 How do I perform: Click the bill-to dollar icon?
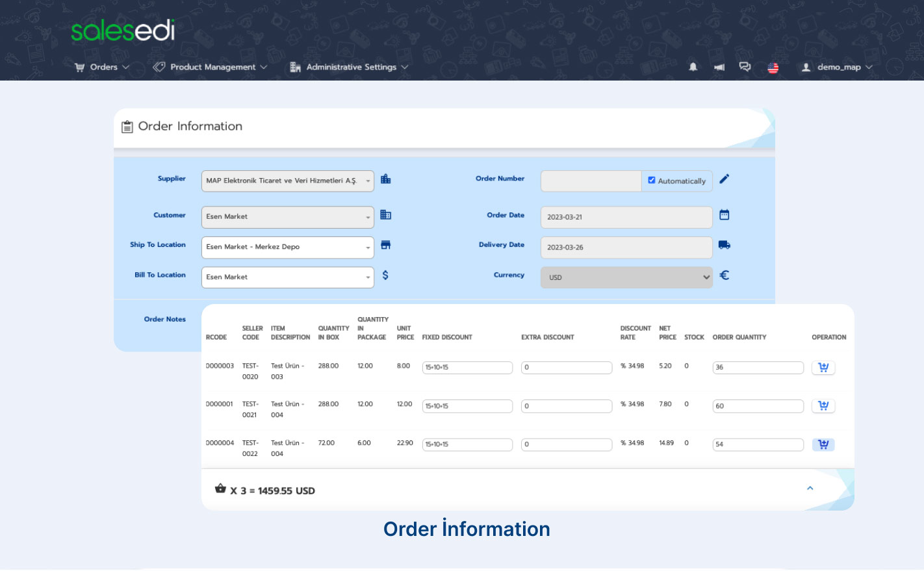(x=385, y=275)
